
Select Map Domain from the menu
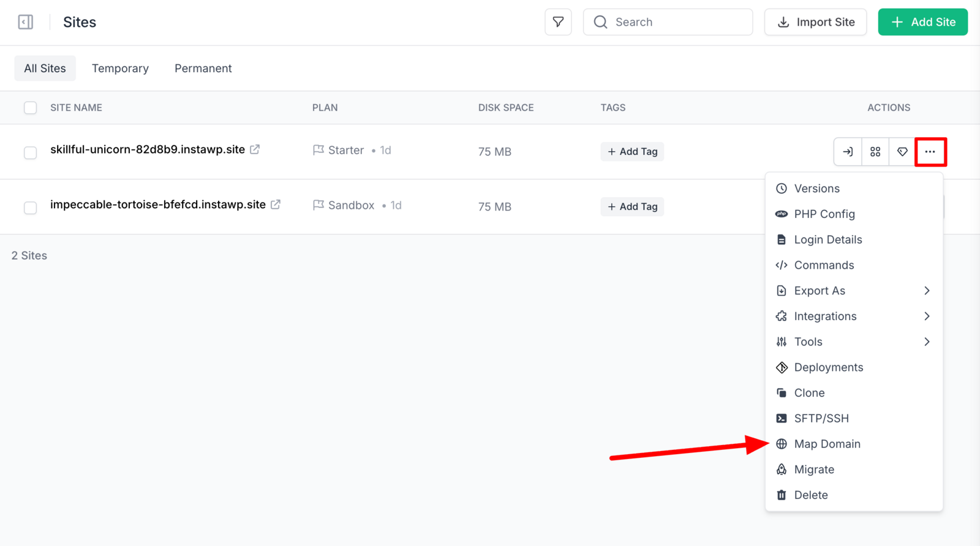coord(854,444)
